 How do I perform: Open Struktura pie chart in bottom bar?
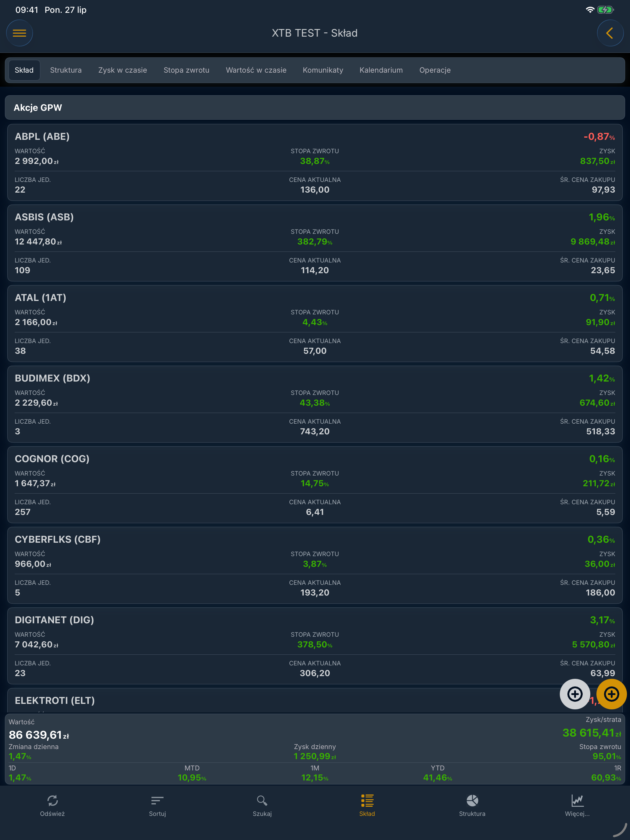[472, 805]
